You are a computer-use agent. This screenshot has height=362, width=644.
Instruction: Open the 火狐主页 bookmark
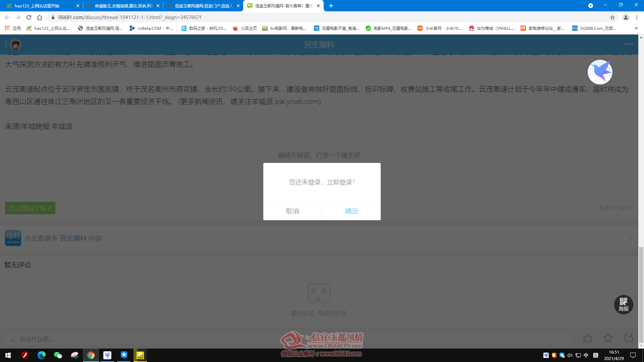(245, 28)
